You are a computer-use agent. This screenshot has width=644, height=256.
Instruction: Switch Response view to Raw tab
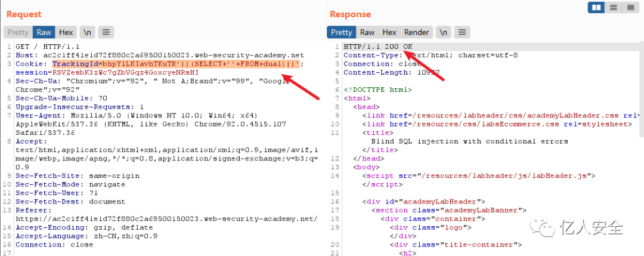click(x=367, y=32)
